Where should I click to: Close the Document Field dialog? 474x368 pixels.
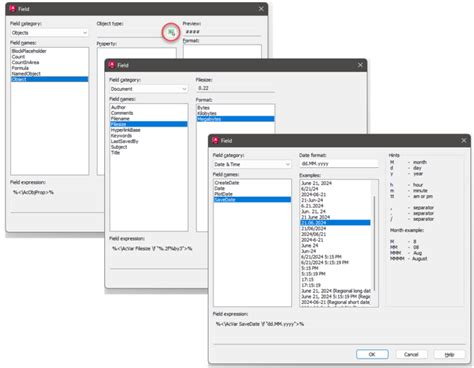[x=360, y=65]
